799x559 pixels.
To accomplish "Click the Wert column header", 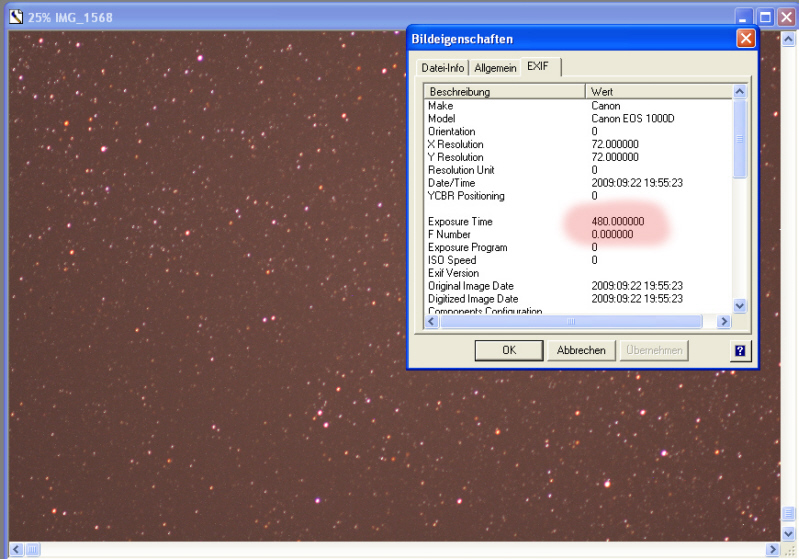I will click(x=658, y=92).
